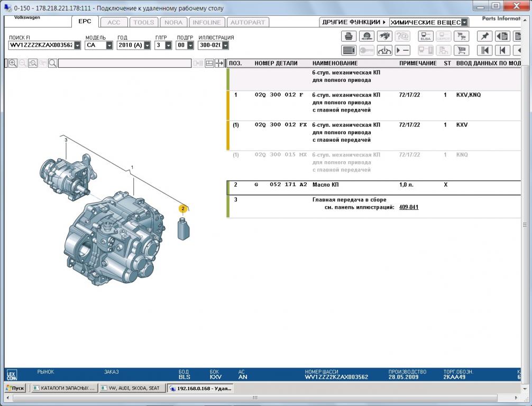Click the illustration toolbar text field
The width and height of the screenshot is (532, 406).
click(x=125, y=63)
